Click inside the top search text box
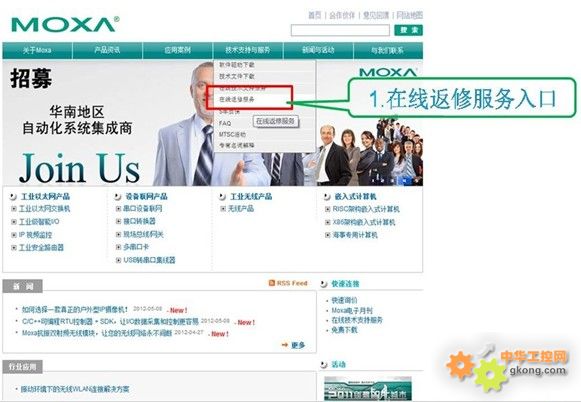 [x=340, y=30]
